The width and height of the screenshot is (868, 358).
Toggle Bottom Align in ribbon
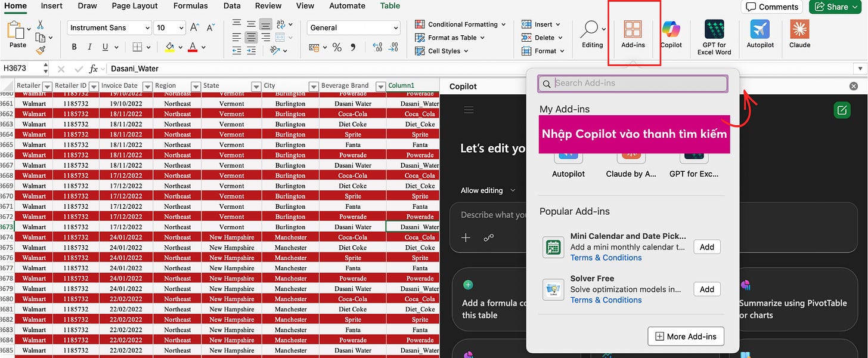point(265,24)
